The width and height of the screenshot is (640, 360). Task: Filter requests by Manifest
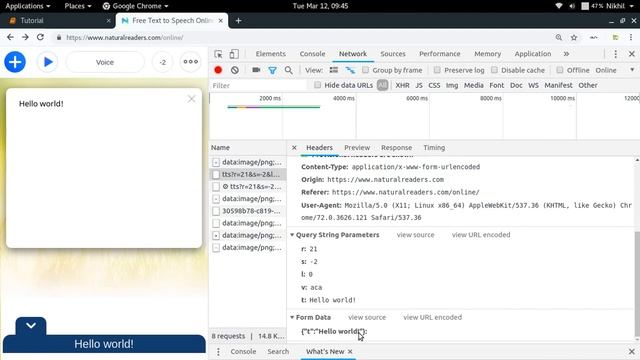558,85
